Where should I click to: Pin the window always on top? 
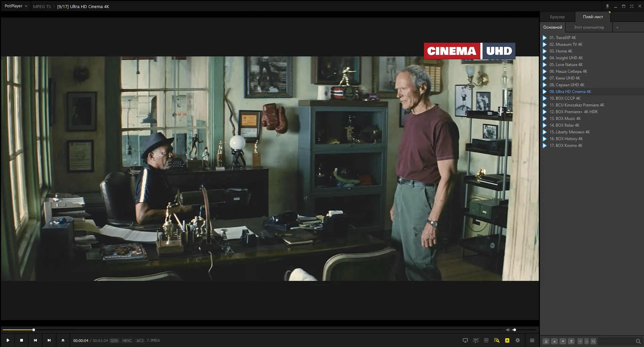click(x=607, y=6)
